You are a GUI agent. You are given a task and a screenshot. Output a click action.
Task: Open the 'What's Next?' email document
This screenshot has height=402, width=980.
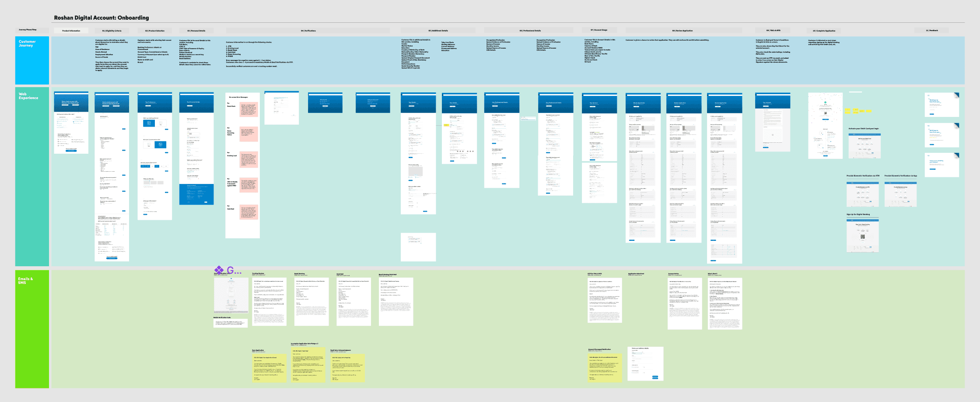(725, 303)
